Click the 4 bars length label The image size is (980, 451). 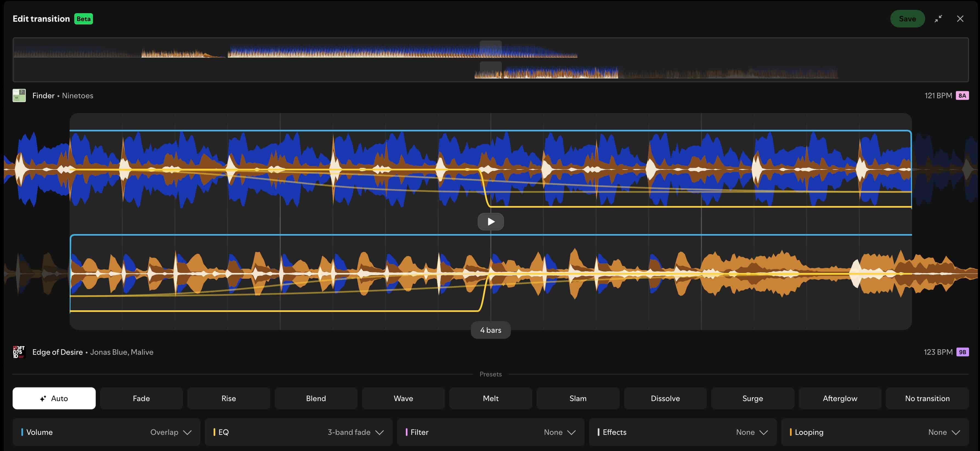click(490, 330)
